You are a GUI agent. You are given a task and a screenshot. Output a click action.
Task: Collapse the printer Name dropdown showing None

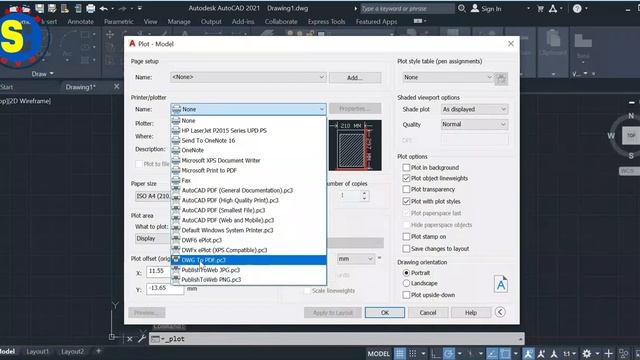[248, 109]
